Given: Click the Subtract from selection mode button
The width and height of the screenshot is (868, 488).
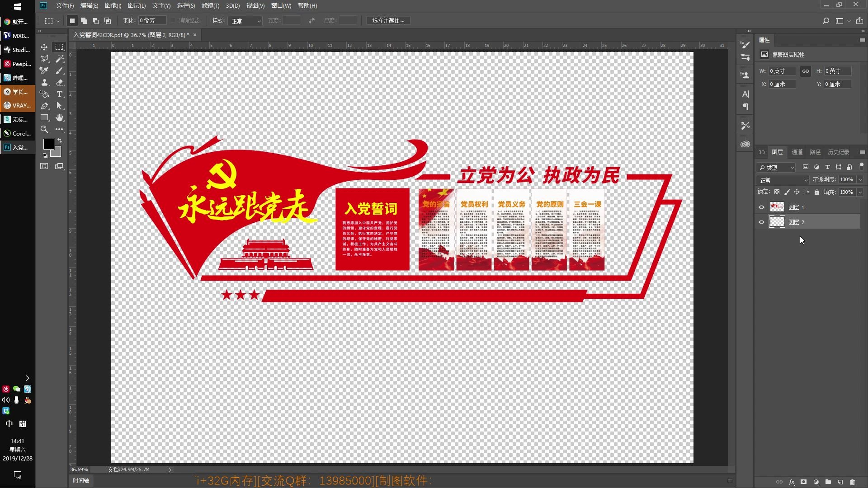Looking at the screenshot, I should click(96, 21).
